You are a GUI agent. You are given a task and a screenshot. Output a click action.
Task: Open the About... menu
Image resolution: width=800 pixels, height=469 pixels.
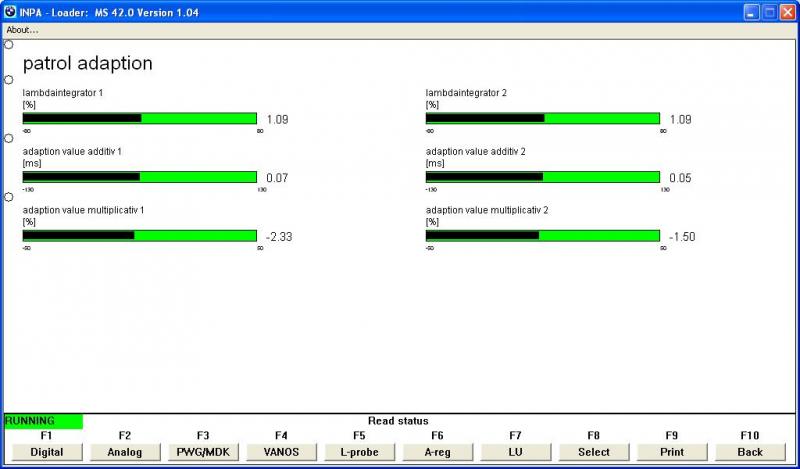tap(22, 30)
